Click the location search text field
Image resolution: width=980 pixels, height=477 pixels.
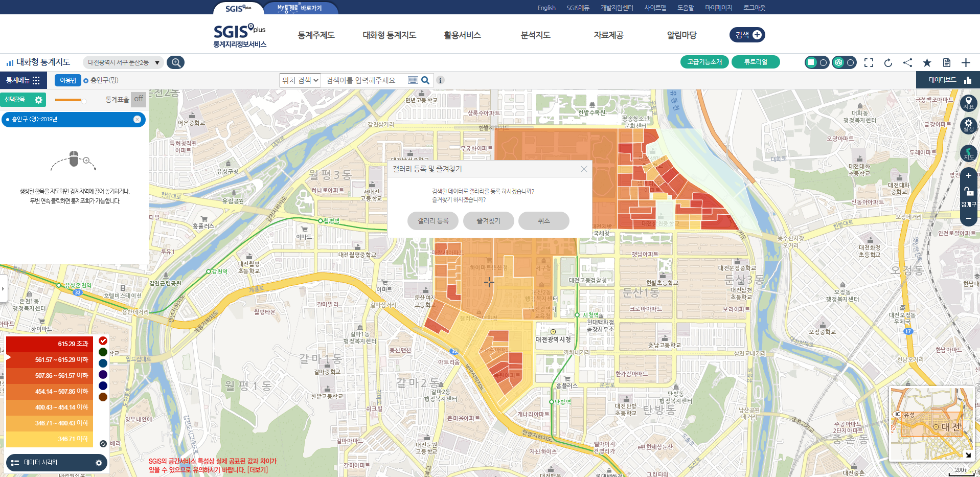pos(365,80)
